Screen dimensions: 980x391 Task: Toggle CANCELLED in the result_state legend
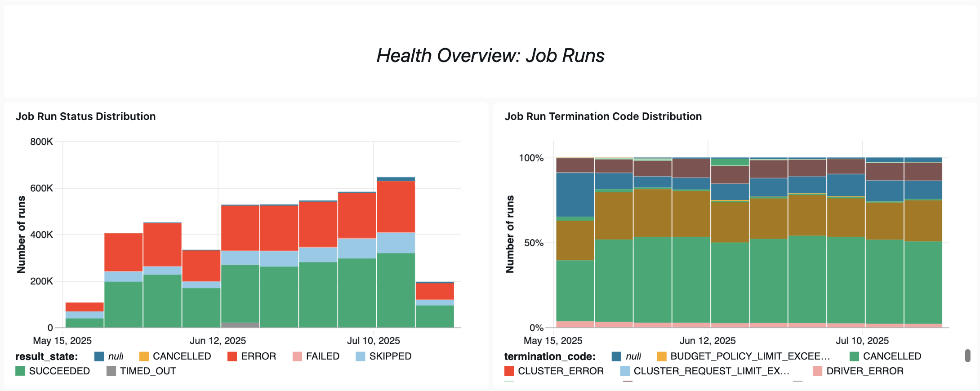point(182,356)
